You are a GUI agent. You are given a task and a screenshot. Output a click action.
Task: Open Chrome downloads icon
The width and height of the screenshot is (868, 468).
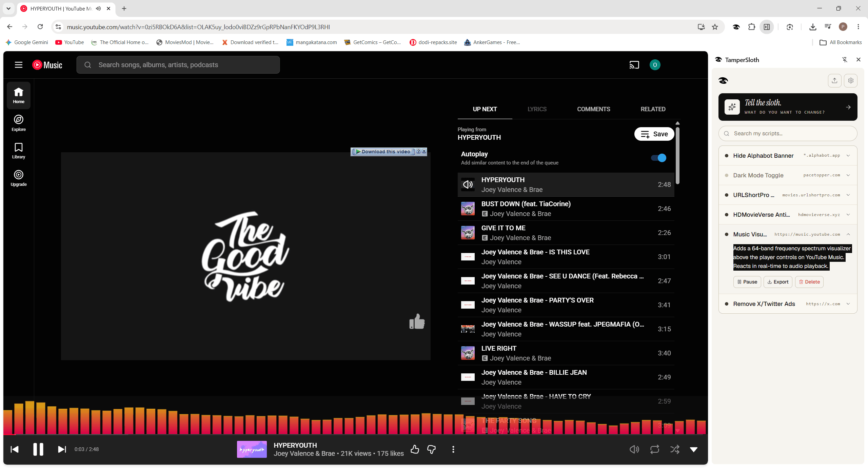[812, 27]
